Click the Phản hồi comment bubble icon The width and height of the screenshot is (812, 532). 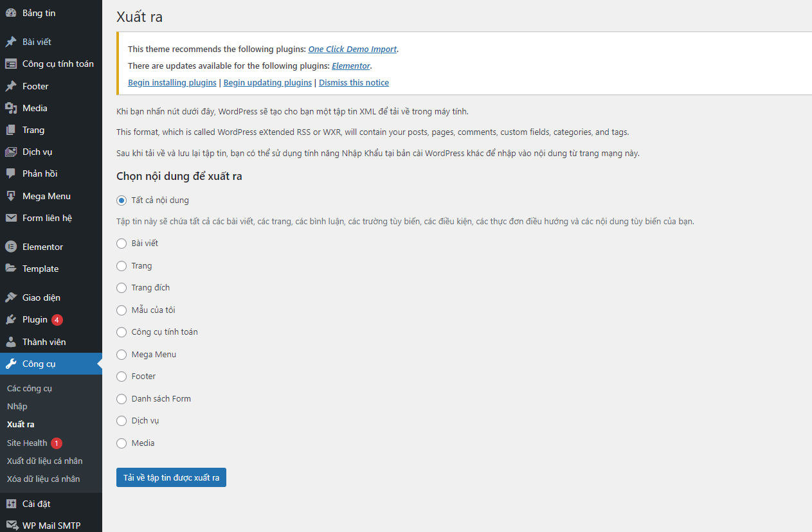point(11,173)
